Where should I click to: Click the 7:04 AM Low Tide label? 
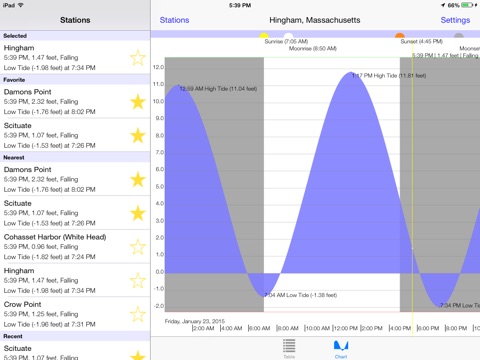click(x=301, y=295)
